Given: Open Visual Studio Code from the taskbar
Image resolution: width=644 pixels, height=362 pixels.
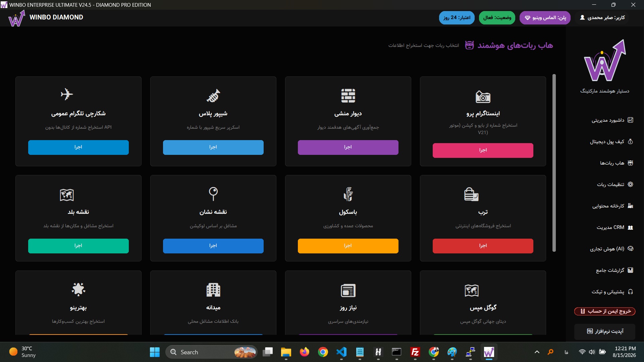Looking at the screenshot, I should (341, 352).
